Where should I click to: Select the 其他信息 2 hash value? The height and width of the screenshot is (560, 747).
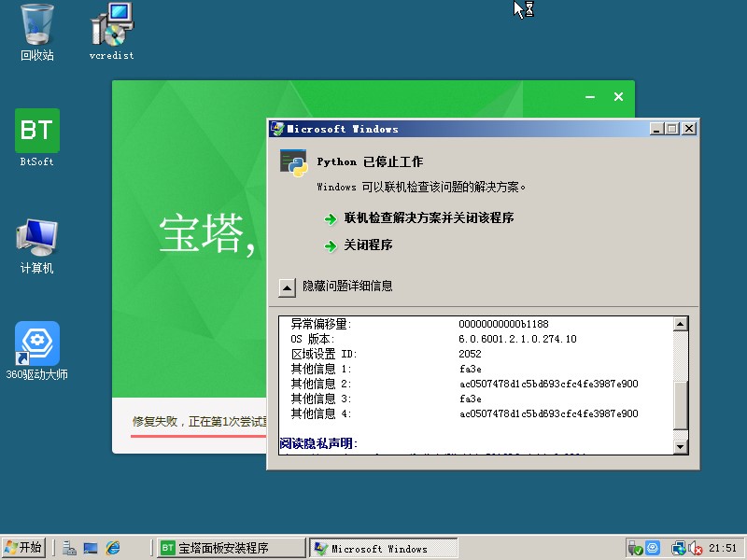pyautogui.click(x=549, y=384)
